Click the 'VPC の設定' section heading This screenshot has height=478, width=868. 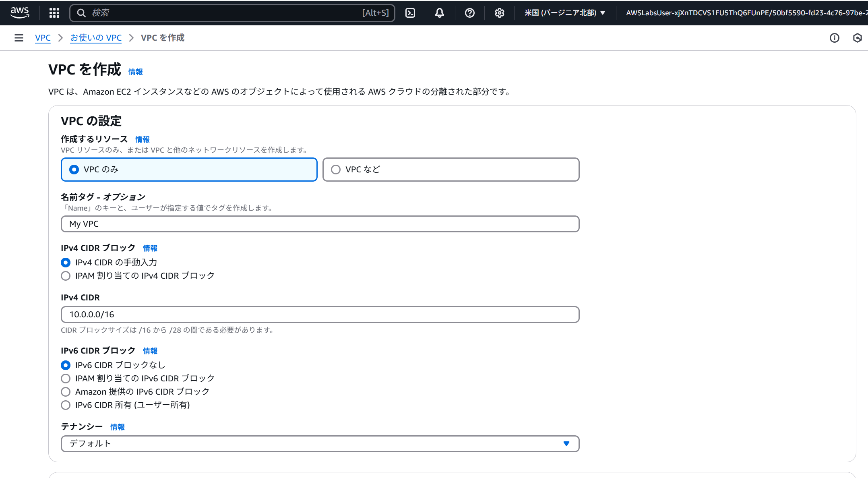(91, 121)
